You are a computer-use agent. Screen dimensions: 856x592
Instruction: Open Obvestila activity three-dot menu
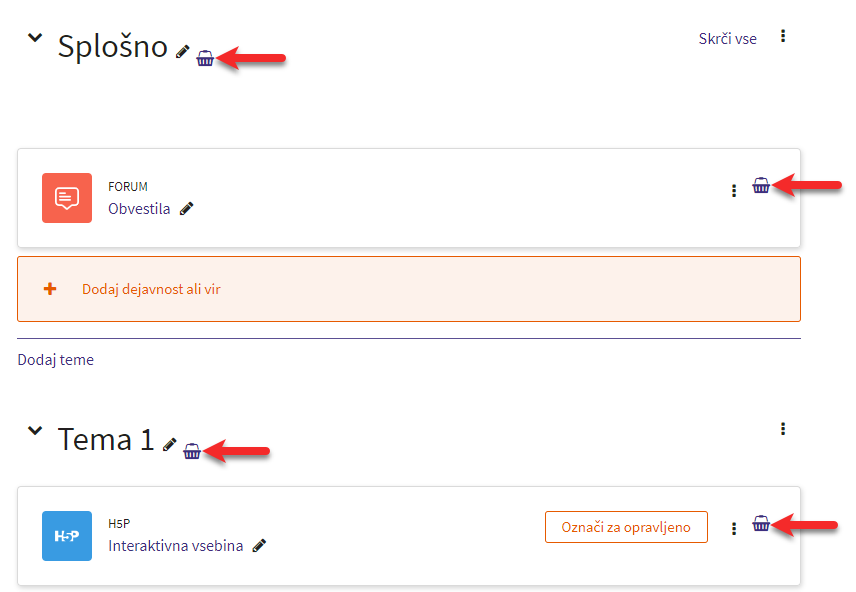734,191
